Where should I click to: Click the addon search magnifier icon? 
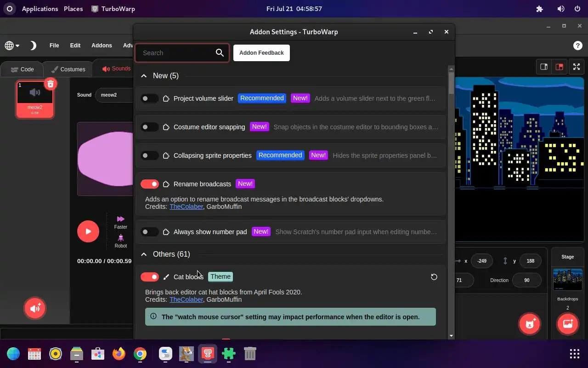point(220,53)
